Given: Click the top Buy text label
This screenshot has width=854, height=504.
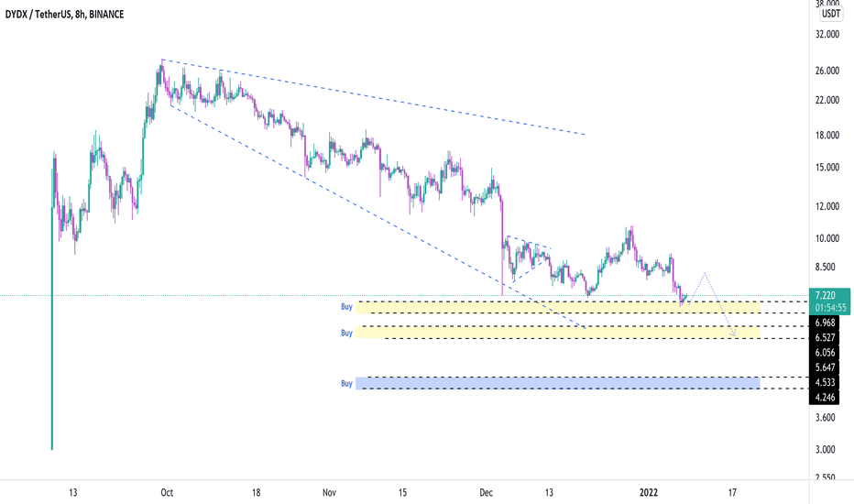Looking at the screenshot, I should click(346, 307).
